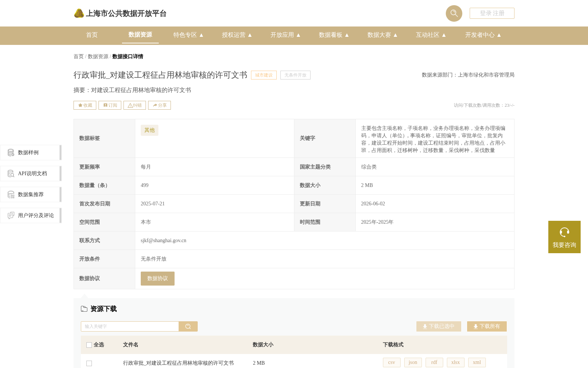Click the 数据接口详情 breadcrumb text
This screenshot has height=368, width=588.
(128, 56)
